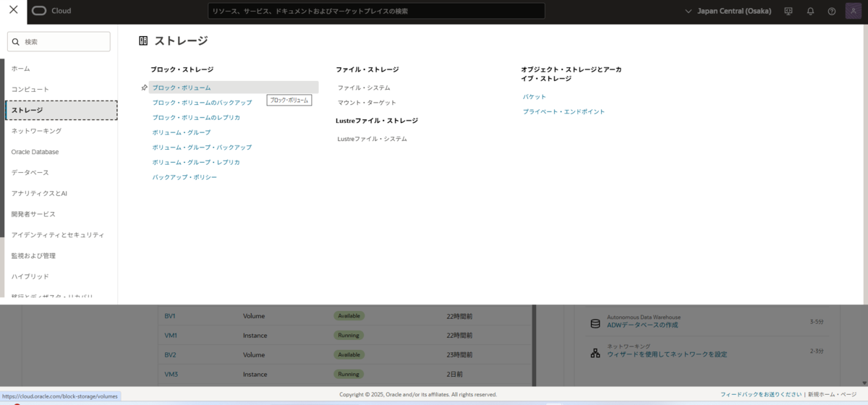Click the Lustreファイル・ストレージ section heading

click(377, 121)
